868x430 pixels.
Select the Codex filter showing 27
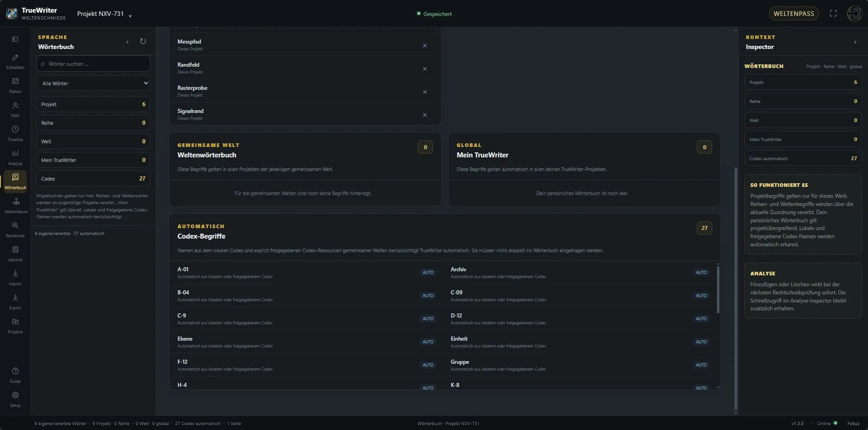click(x=93, y=178)
